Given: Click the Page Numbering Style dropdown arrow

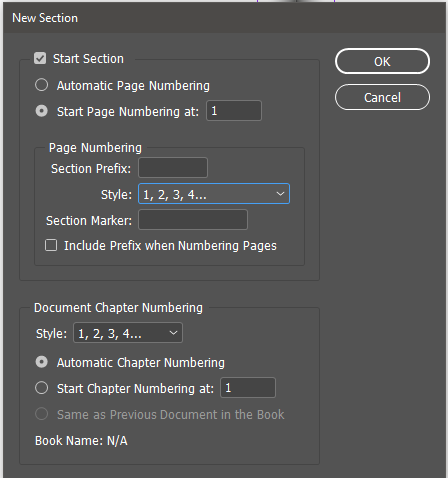Looking at the screenshot, I should click(280, 194).
